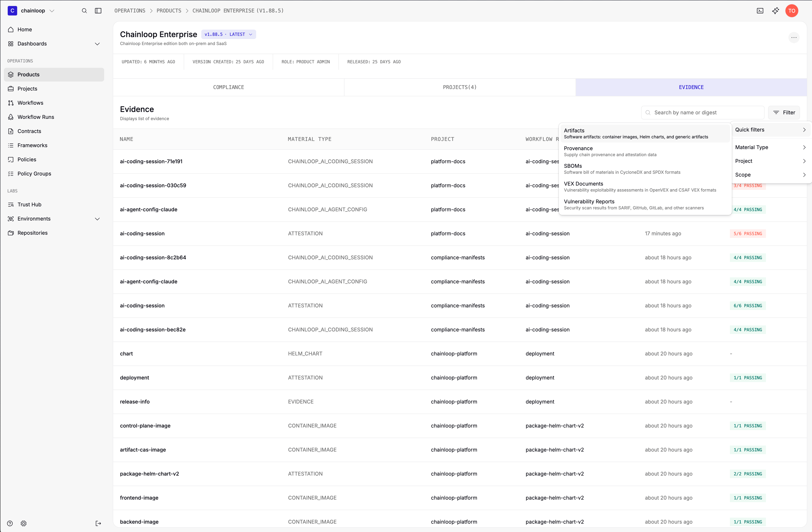Open the TO user avatar menu
The width and height of the screenshot is (812, 532).
tap(792, 11)
